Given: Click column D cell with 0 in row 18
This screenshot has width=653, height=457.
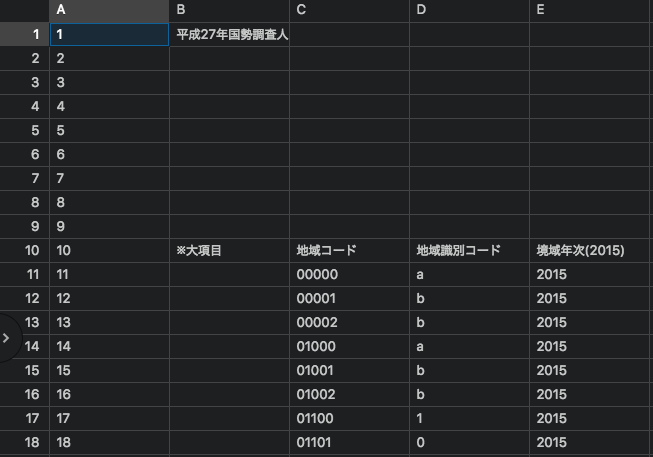Looking at the screenshot, I should pos(469,442).
